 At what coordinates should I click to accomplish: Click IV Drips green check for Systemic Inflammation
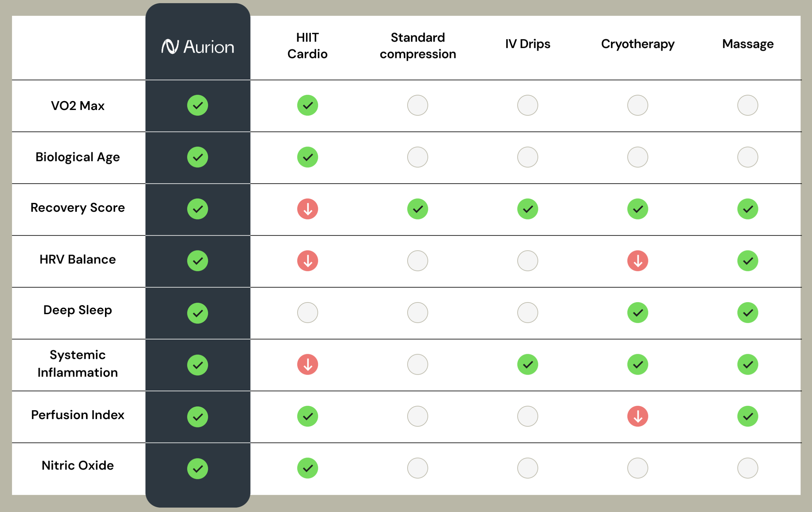527,364
